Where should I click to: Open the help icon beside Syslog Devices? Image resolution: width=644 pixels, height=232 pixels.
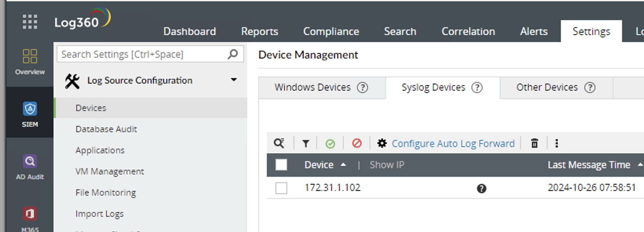click(477, 87)
